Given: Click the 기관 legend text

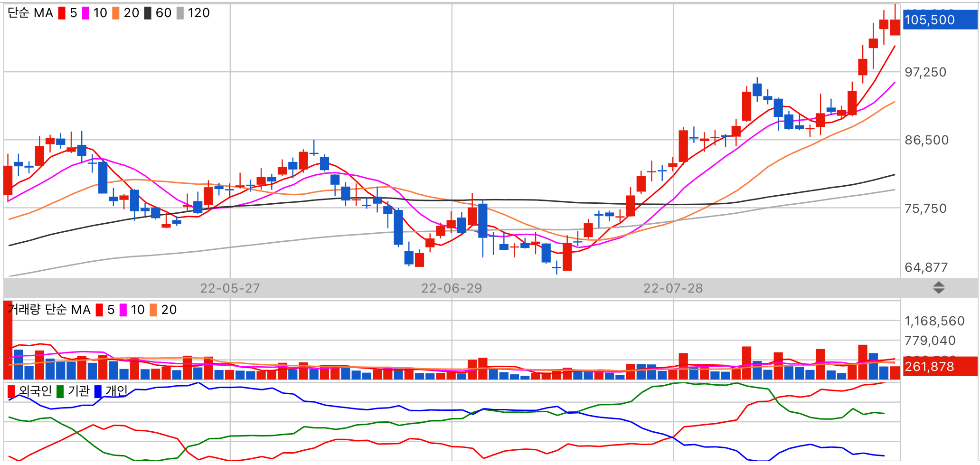Looking at the screenshot, I should pyautogui.click(x=78, y=391).
